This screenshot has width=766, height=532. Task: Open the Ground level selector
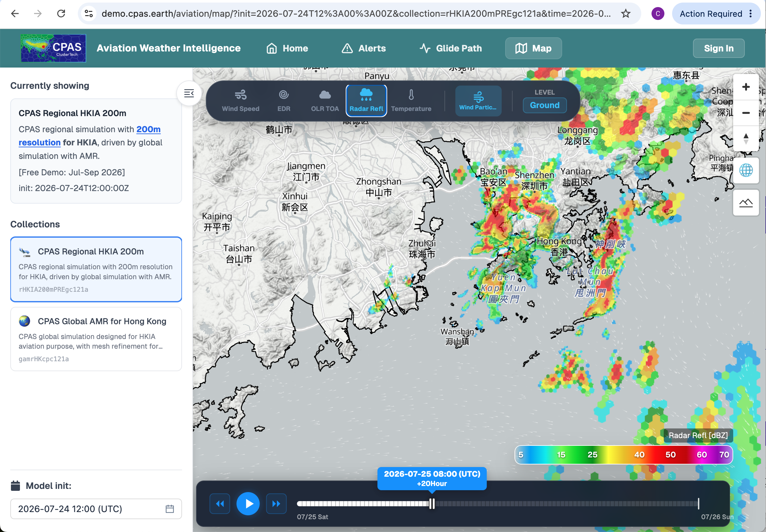(544, 105)
